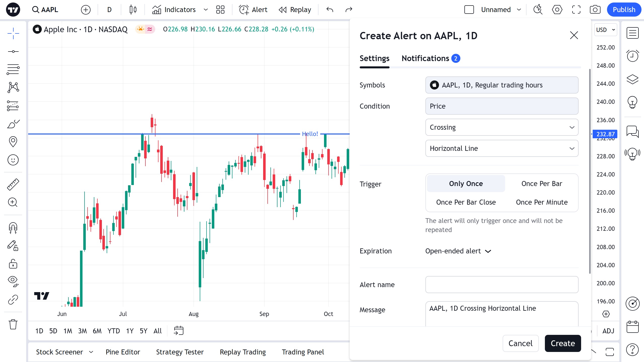Image resolution: width=644 pixels, height=362 pixels.
Task: Click the trash Remove objects icon
Action: (x=13, y=324)
